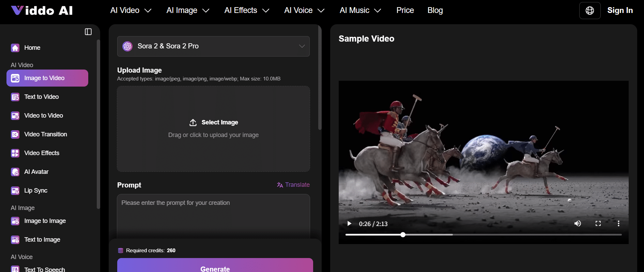Open the Blog page
Screen dimensions: 644x272
[x=435, y=10]
